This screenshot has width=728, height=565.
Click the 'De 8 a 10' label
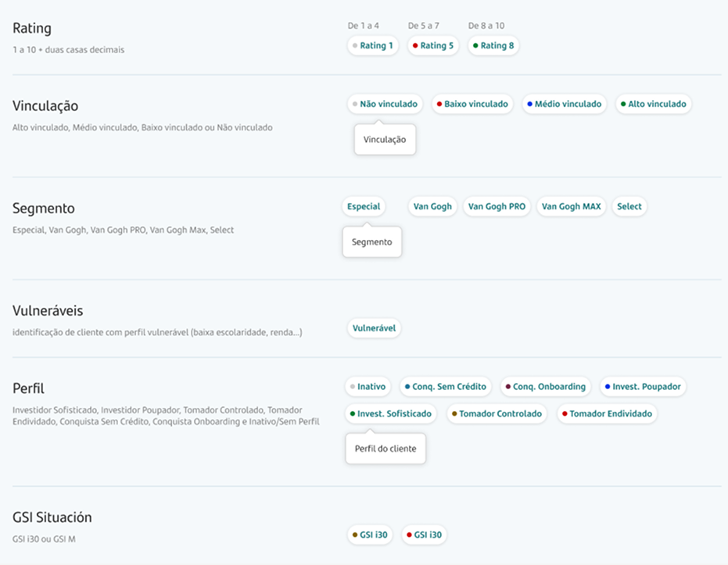[x=486, y=26]
